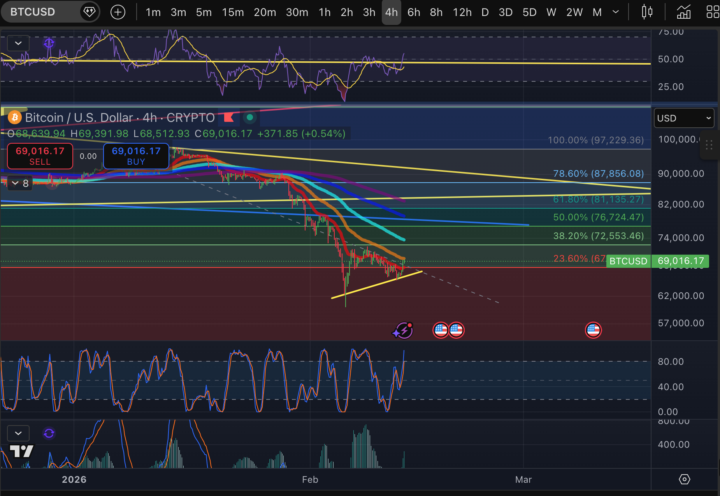Switch to the 30m interval
Screen dimensions: 720x496
click(297, 12)
